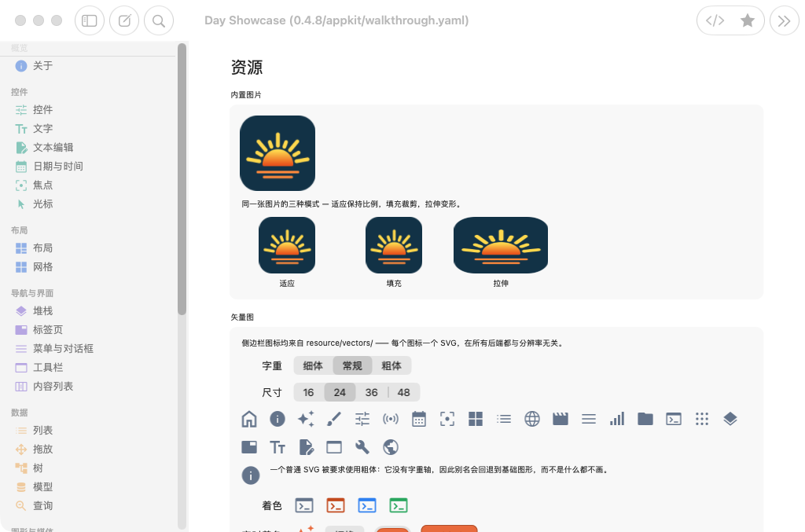
Task: Select the three horizontal lines icon
Action: click(x=589, y=419)
